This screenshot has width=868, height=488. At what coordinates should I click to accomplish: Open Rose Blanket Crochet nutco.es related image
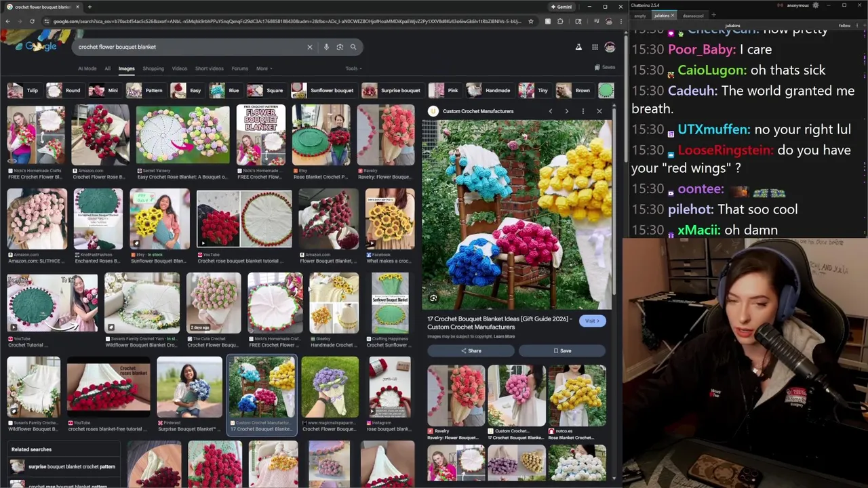pos(577,395)
